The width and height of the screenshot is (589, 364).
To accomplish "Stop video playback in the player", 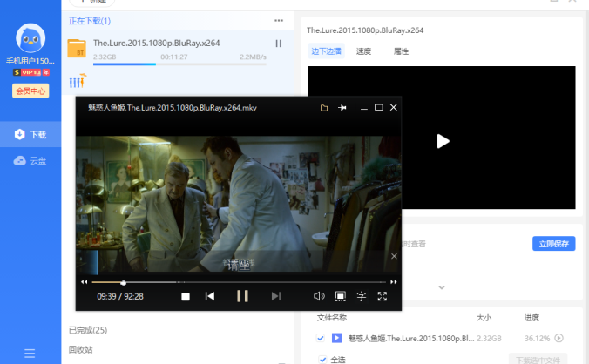I will [186, 296].
